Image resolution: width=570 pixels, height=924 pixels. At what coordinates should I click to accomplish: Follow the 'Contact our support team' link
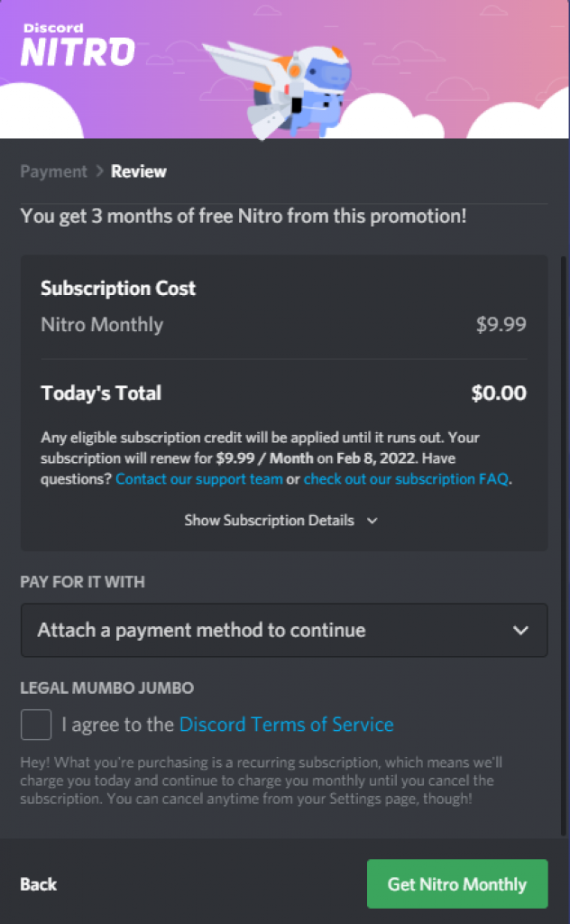[x=199, y=479]
